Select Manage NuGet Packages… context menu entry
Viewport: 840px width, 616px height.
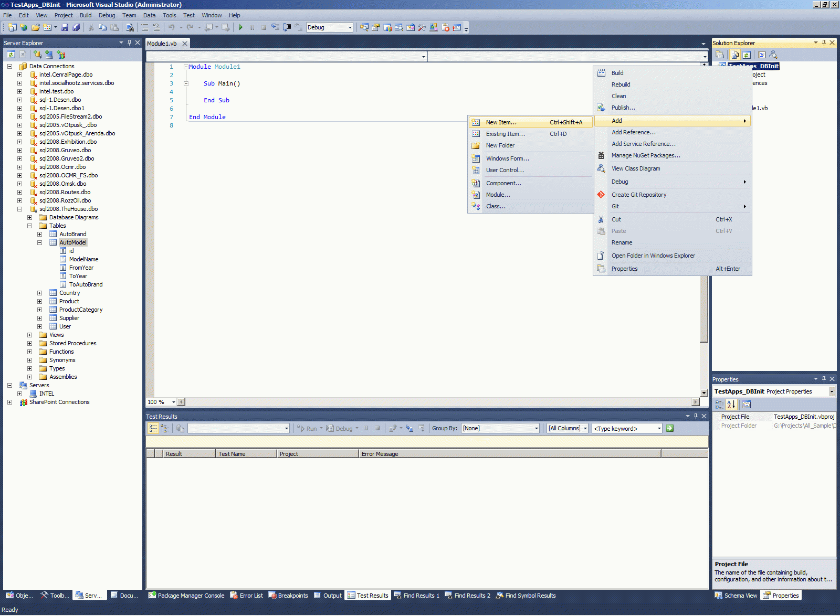(x=673, y=155)
